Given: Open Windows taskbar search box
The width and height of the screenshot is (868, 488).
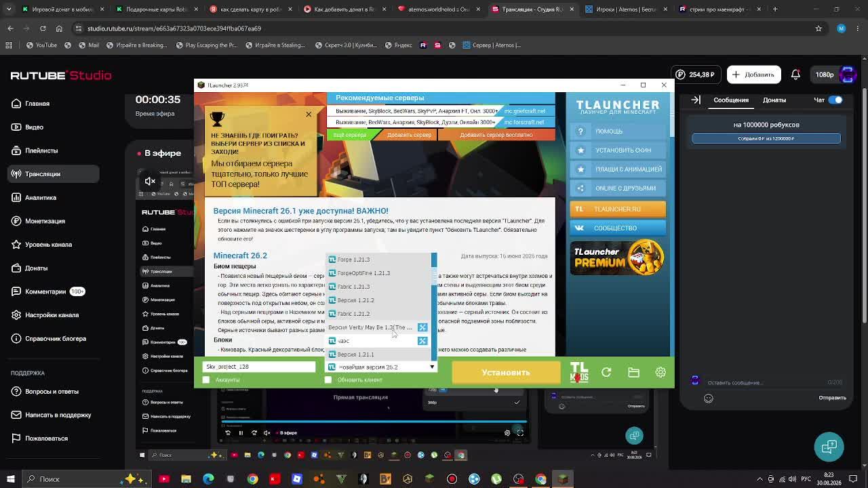Looking at the screenshot, I should click(x=87, y=479).
